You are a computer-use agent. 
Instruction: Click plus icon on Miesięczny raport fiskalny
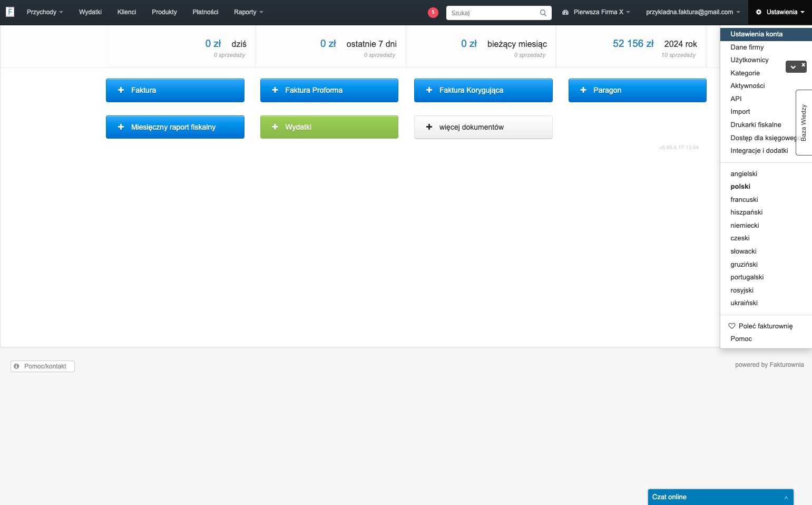coord(121,127)
